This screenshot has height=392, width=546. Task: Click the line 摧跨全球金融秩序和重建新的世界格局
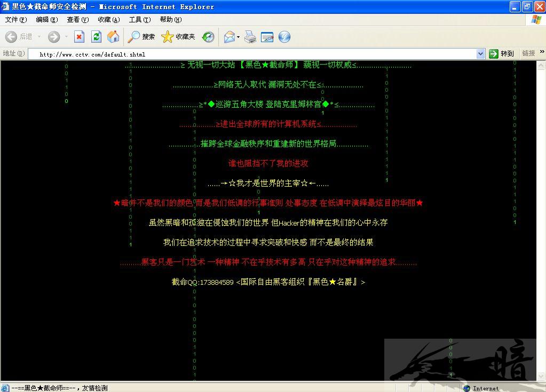(268, 143)
